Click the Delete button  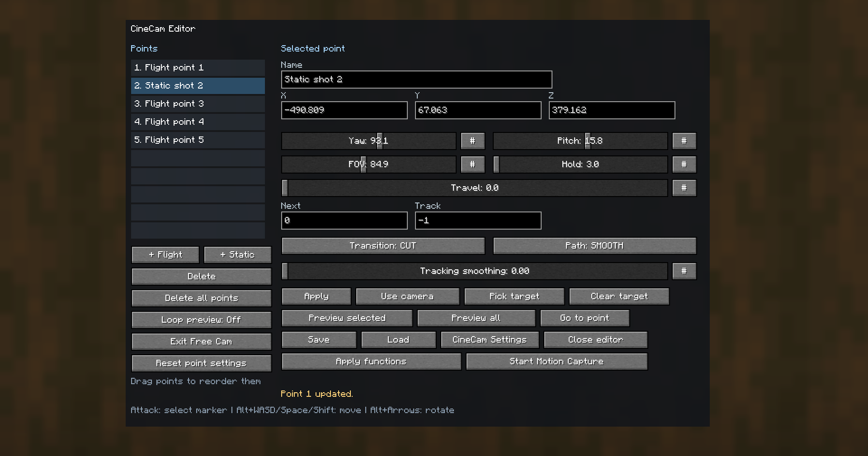(201, 277)
